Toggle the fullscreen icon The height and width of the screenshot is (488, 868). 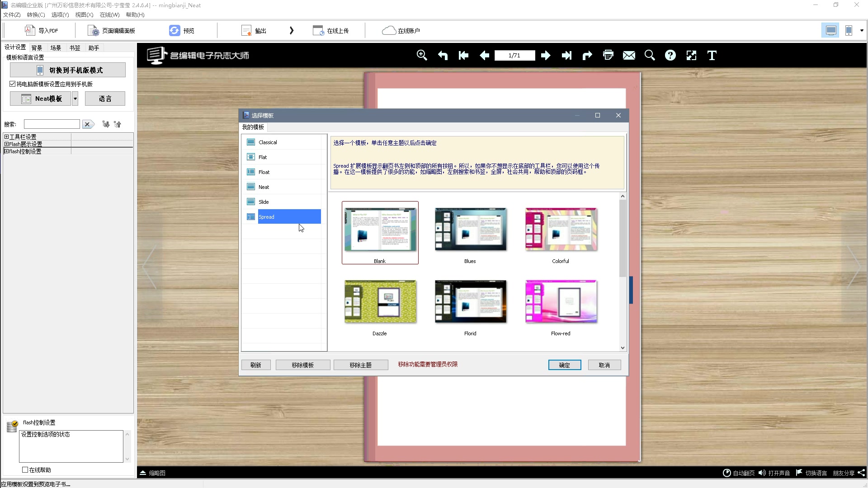[691, 55]
